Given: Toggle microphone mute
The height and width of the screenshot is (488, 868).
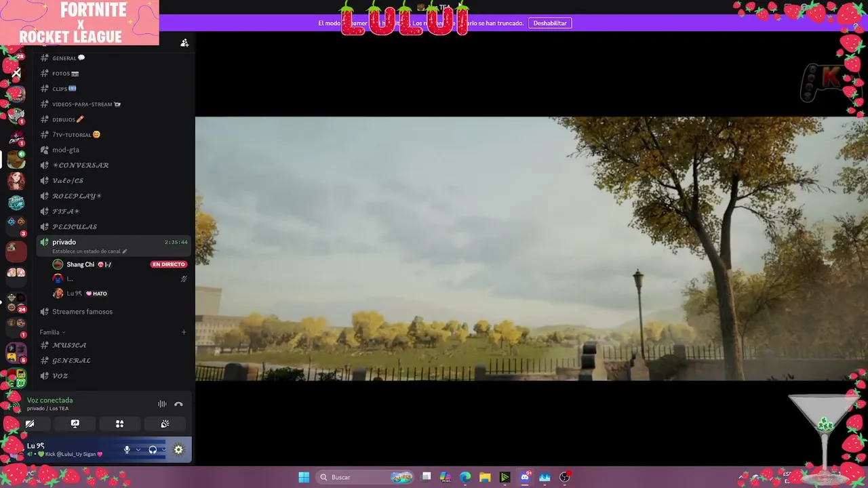Looking at the screenshot, I should tap(127, 449).
